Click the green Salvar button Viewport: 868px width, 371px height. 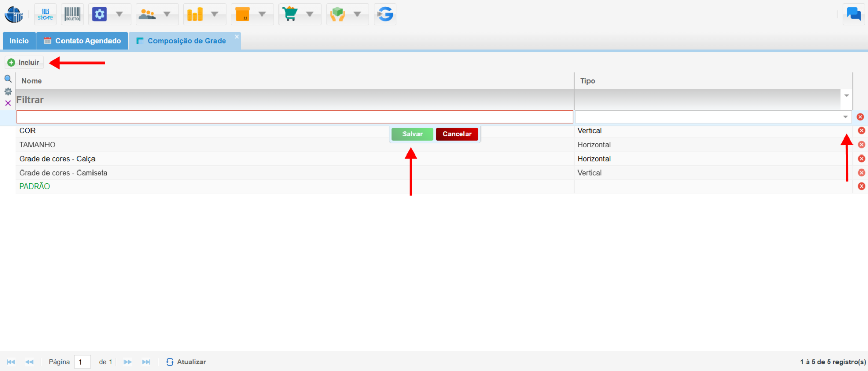pos(412,134)
